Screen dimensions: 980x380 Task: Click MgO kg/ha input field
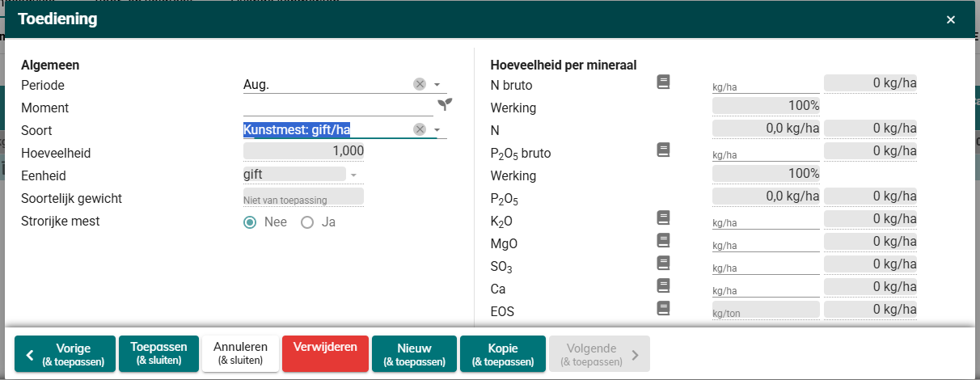point(765,243)
